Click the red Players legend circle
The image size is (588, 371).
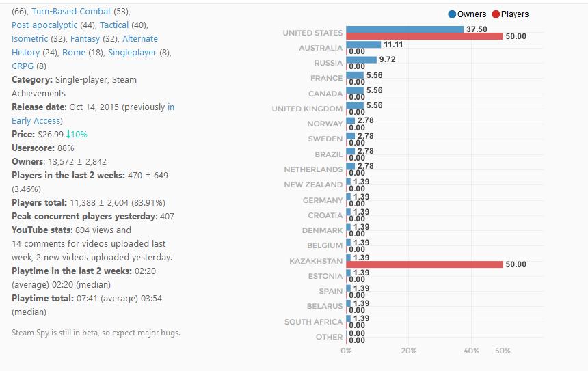[x=496, y=14]
